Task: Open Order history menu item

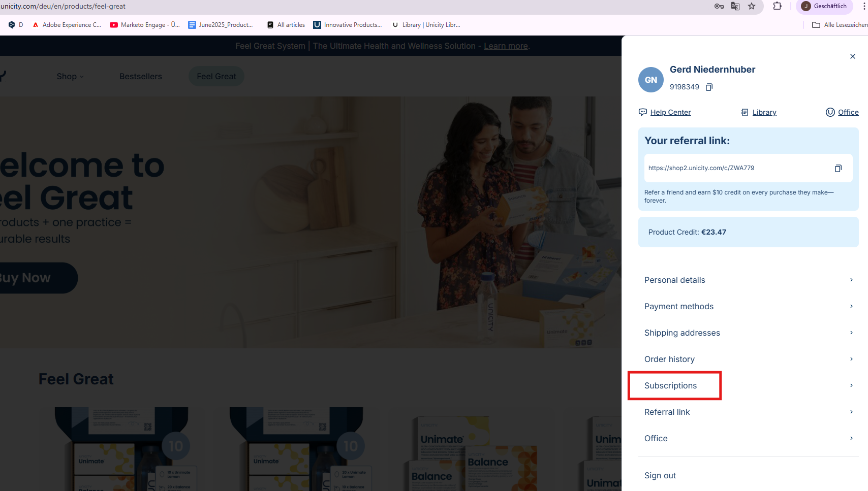Action: click(x=748, y=359)
